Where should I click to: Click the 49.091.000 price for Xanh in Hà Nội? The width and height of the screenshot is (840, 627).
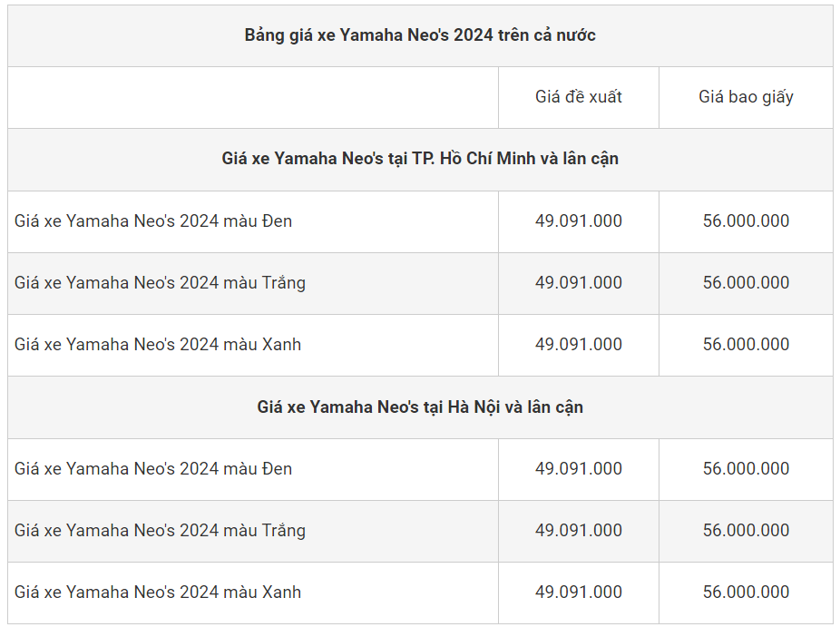click(x=579, y=593)
